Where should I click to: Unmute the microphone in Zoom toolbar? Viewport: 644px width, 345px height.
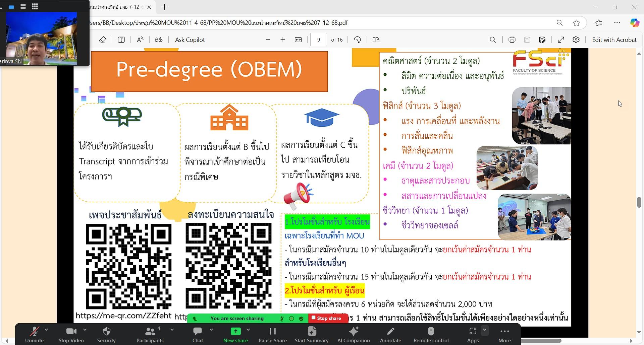(34, 335)
